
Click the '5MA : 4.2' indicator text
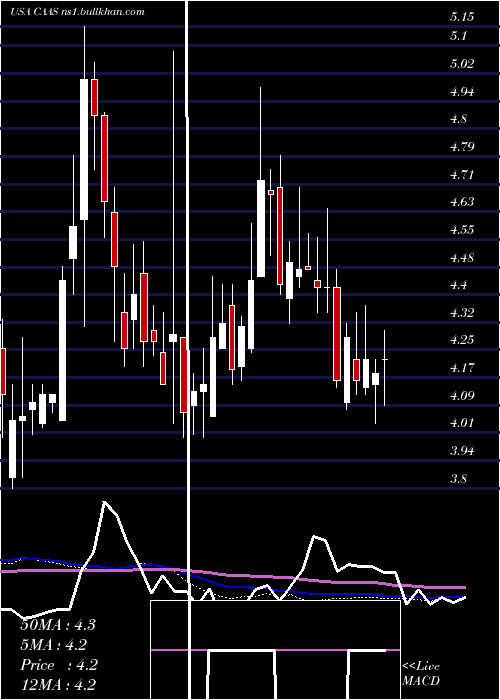coord(54,645)
